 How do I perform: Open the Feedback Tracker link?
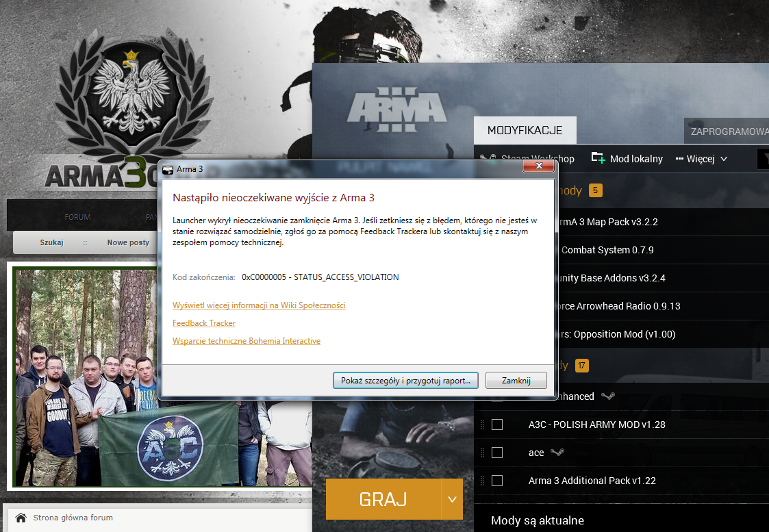click(204, 323)
